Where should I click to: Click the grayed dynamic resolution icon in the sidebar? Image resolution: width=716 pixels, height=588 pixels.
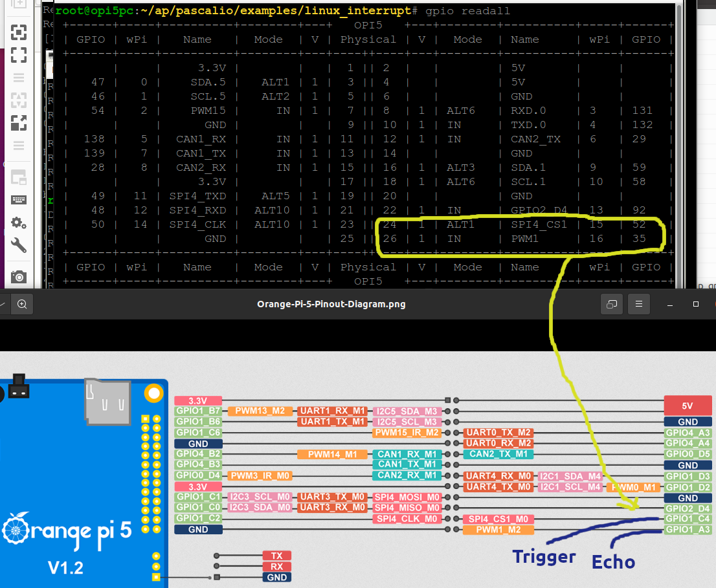click(x=19, y=100)
